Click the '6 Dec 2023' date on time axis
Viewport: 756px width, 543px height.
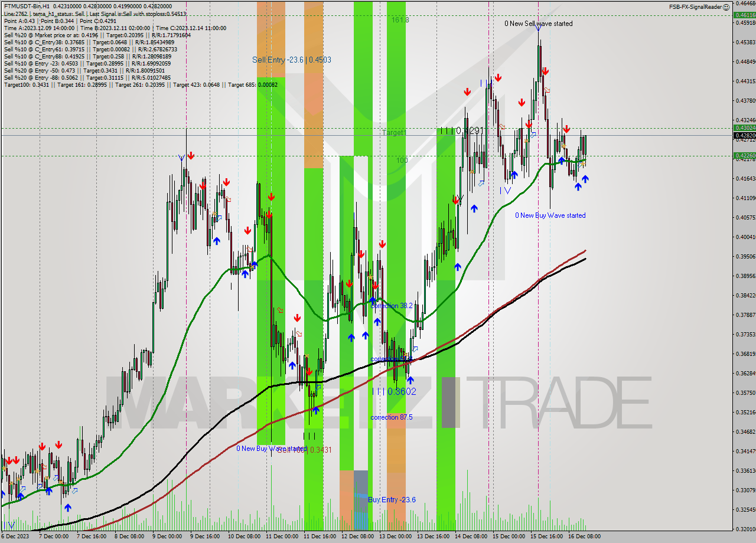click(x=15, y=537)
